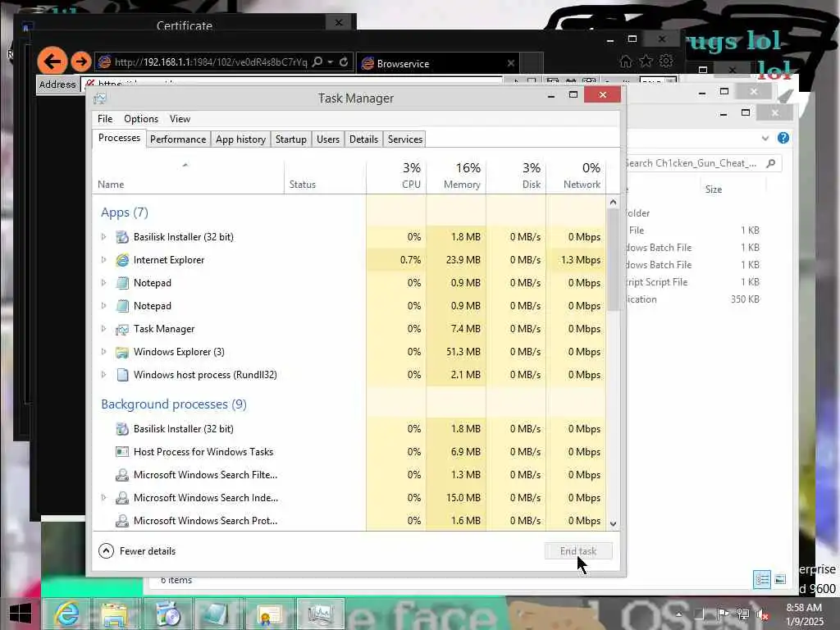
Task: Click the browser back arrow button
Action: [52, 61]
